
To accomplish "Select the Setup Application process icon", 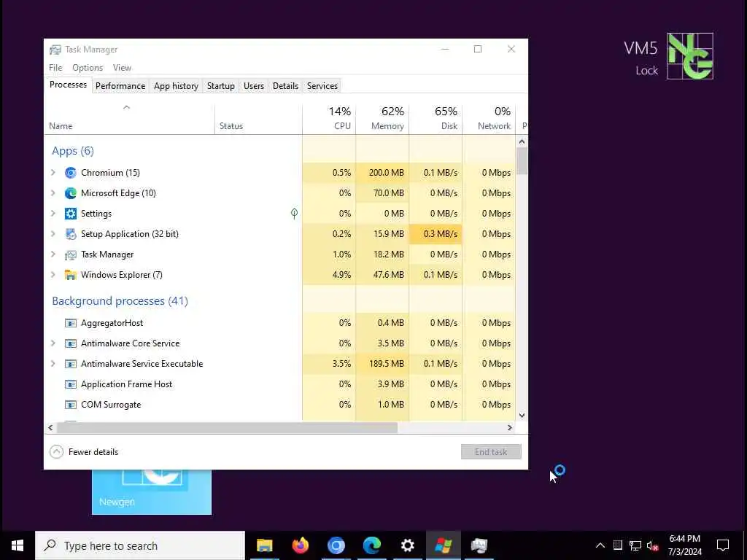I will click(71, 234).
